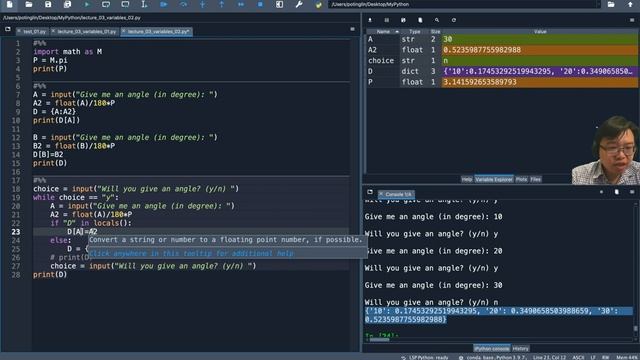Open the dict value of variable D
The width and height of the screenshot is (640, 360).
tap(540, 71)
